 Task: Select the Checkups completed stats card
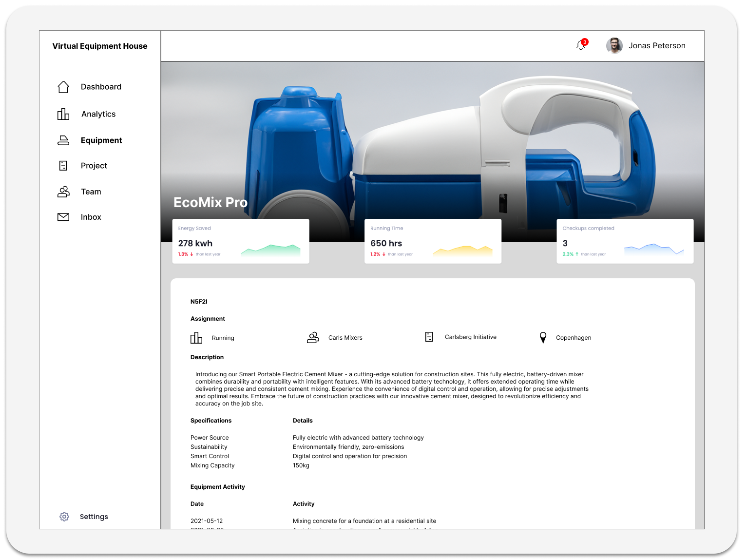pos(625,241)
